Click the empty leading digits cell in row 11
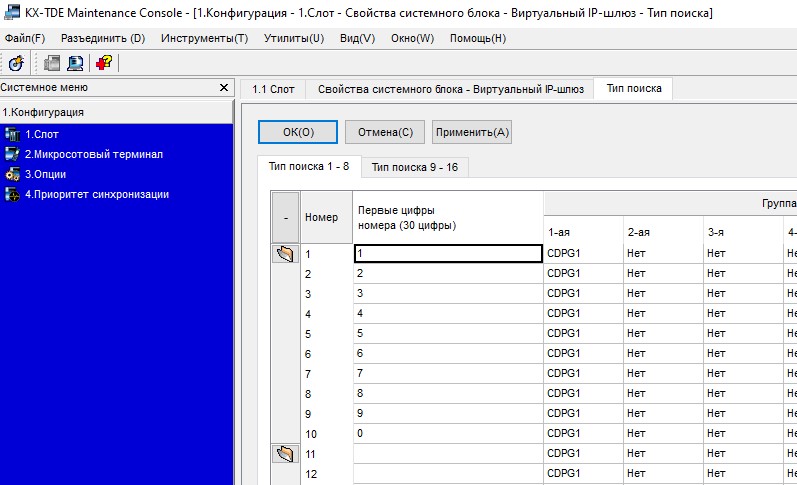Viewport: 797px width, 485px height. point(448,453)
